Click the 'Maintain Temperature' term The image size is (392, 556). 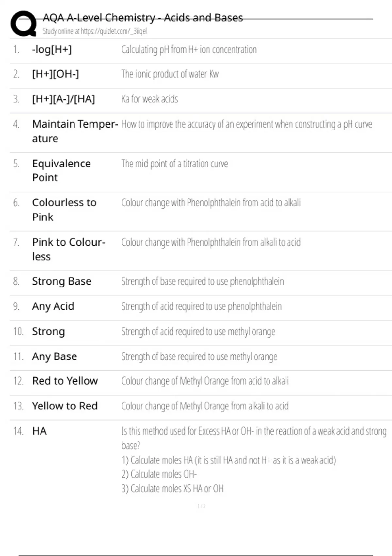(x=75, y=131)
